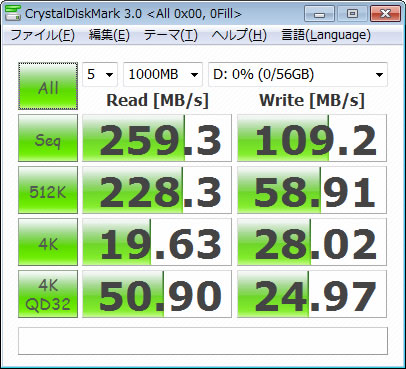Open the test count dropdown showing 5
The image size is (406, 369).
[x=100, y=74]
